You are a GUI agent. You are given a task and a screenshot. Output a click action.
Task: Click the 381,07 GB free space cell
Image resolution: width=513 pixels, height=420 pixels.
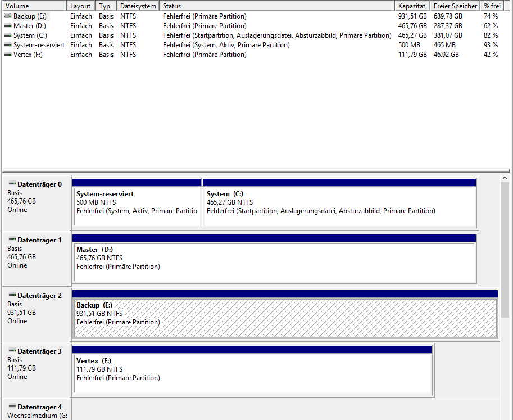(x=448, y=35)
